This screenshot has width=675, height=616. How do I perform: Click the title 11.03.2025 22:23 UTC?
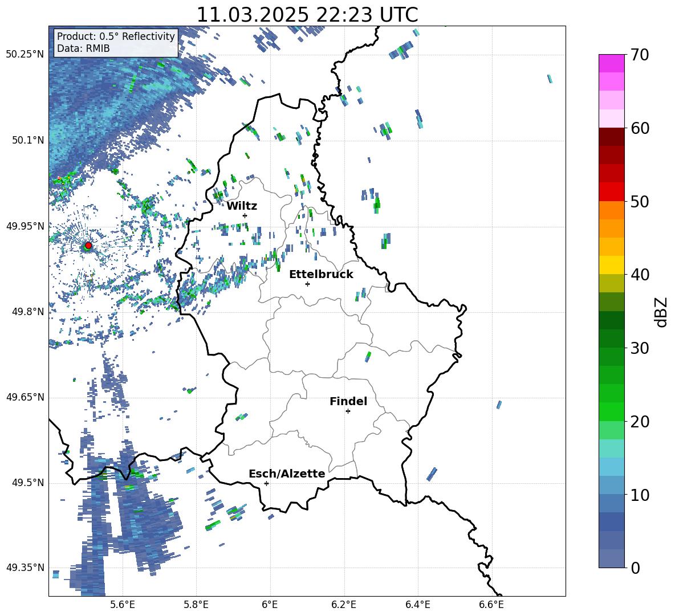[307, 15]
